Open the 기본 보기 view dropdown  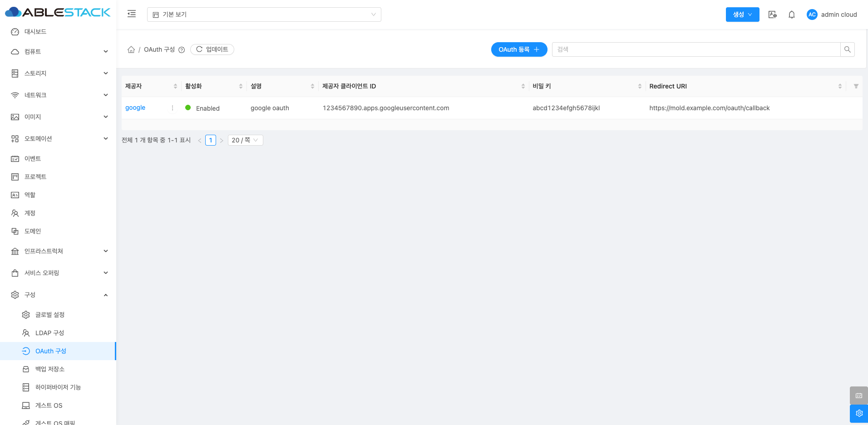tap(264, 15)
